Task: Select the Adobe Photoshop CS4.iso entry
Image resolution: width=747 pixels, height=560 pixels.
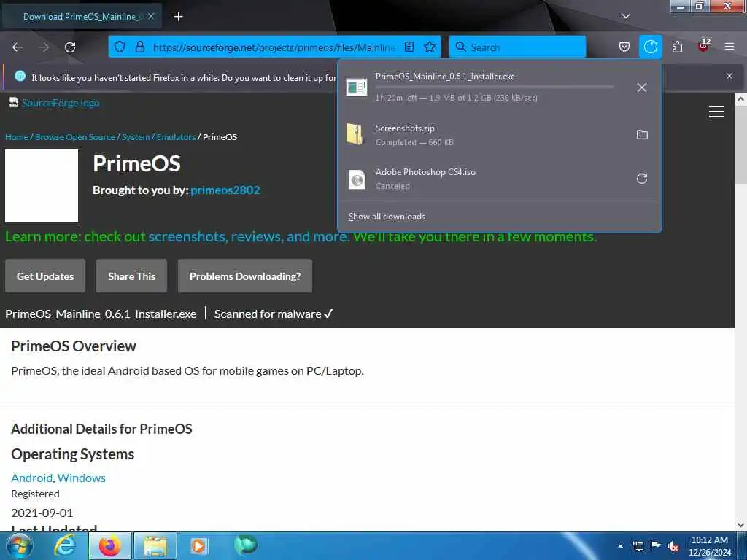Action: [499, 179]
